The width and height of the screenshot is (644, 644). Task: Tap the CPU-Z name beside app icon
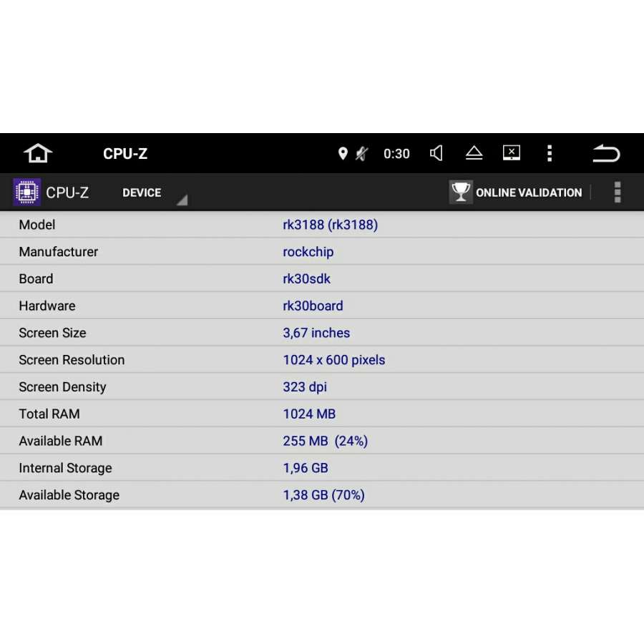tap(67, 192)
